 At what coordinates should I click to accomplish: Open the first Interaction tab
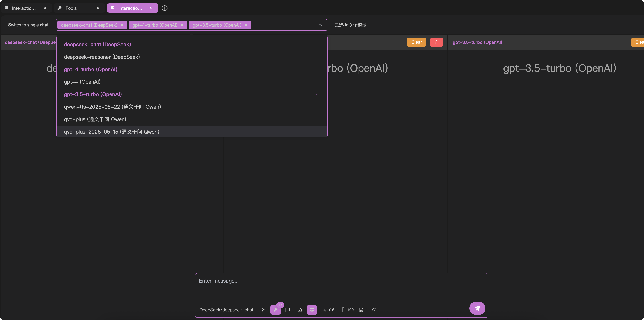point(24,8)
